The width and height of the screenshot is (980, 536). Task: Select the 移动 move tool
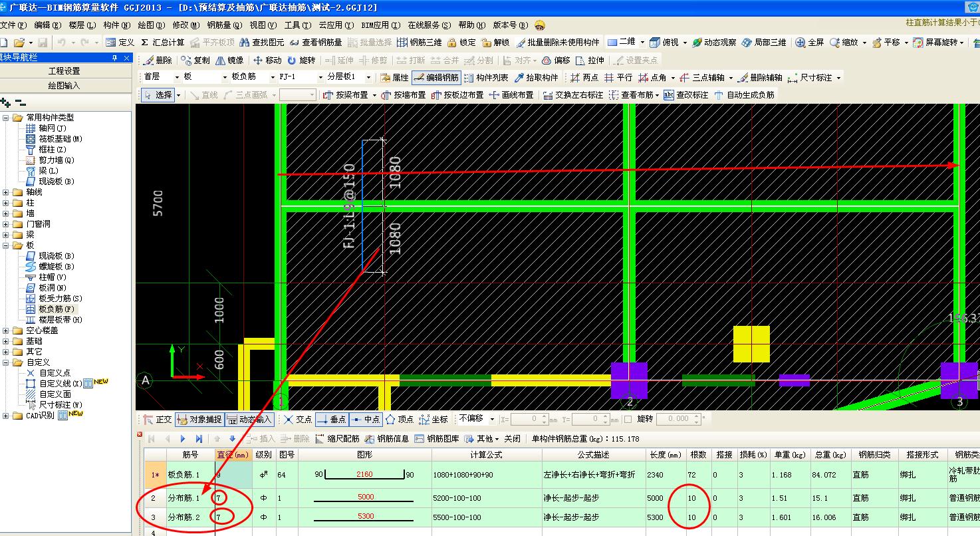(x=267, y=60)
